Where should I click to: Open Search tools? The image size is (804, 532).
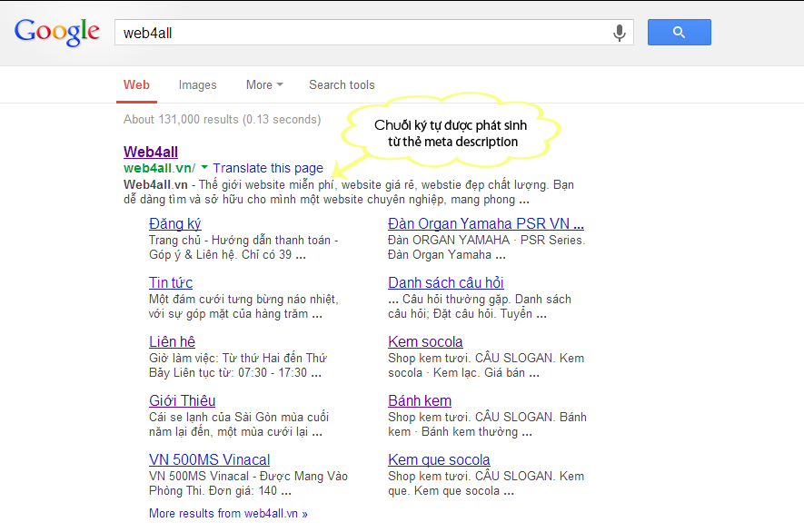pyautogui.click(x=342, y=85)
